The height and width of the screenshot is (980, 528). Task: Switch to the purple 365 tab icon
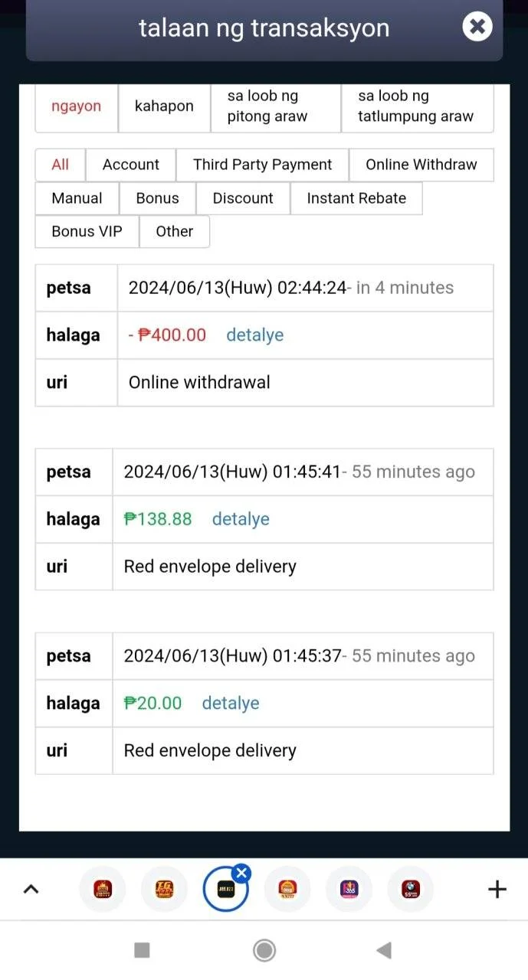coord(349,889)
